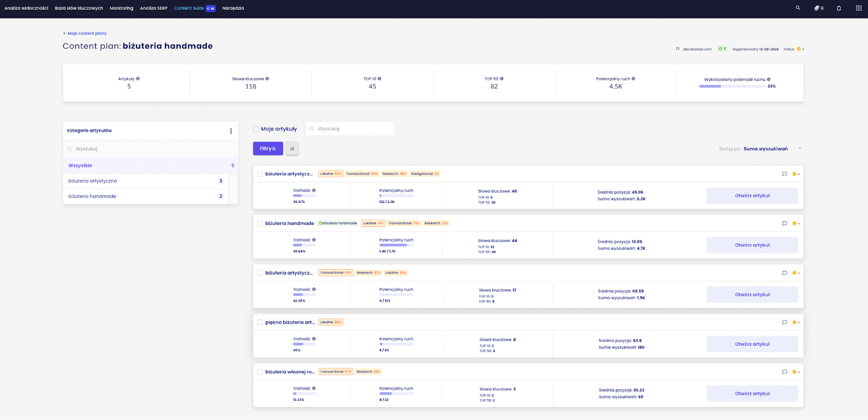Image resolution: width=868 pixels, height=420 pixels.
Task: Open Monitoring menu item
Action: [x=122, y=8]
